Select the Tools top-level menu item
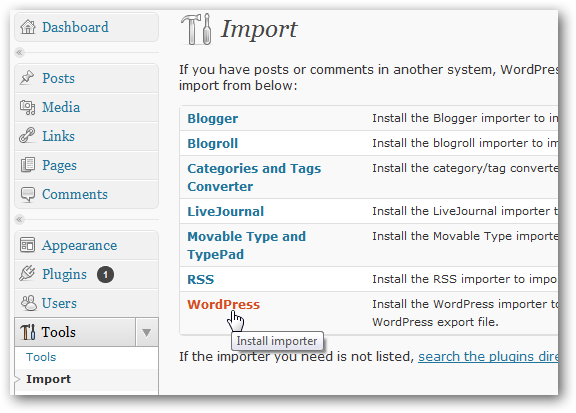 point(58,332)
